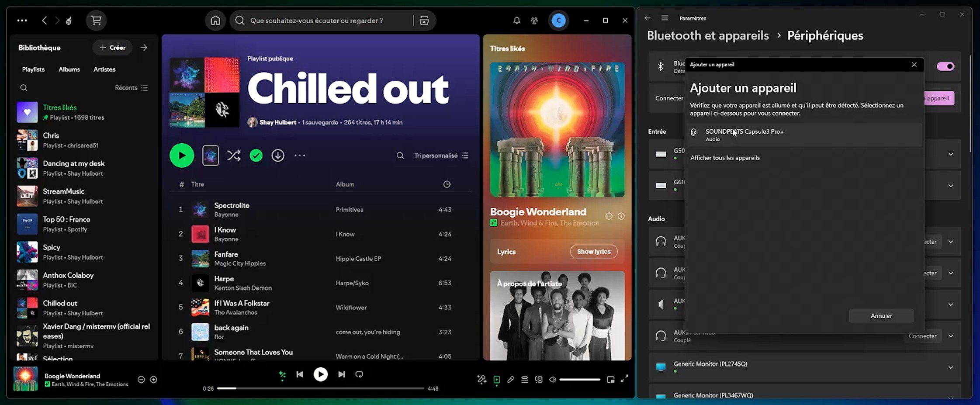Download the Chilled out playlist
Viewport: 980px width, 405px height.
coord(278,155)
